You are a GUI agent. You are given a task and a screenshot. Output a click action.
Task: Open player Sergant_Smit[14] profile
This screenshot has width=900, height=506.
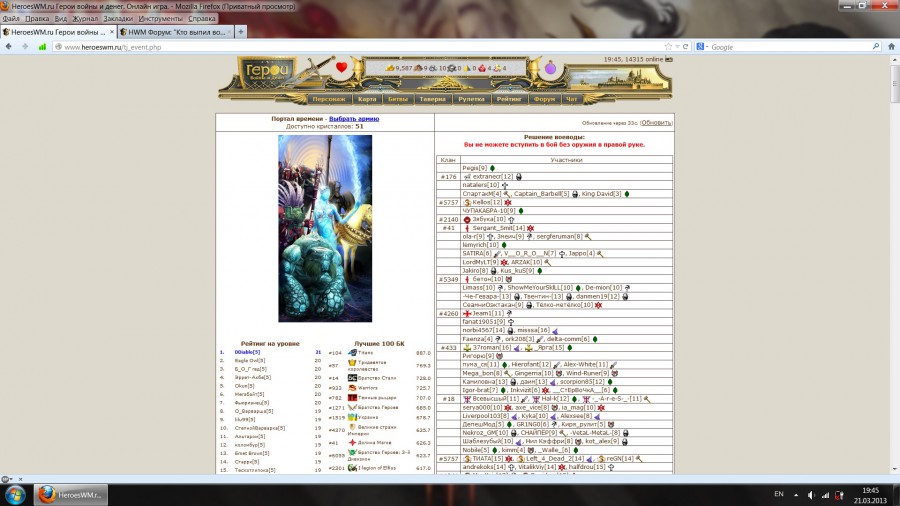coord(499,228)
